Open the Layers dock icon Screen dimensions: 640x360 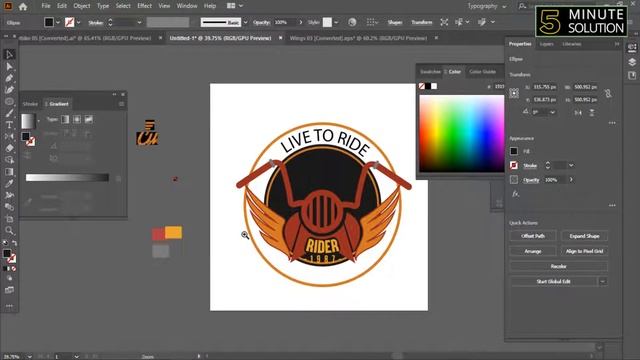[632, 62]
